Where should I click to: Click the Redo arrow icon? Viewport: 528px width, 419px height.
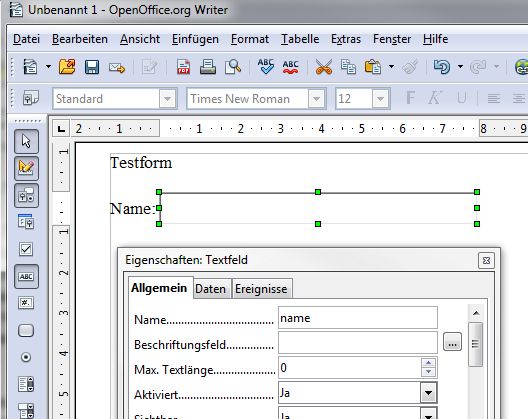click(477, 67)
